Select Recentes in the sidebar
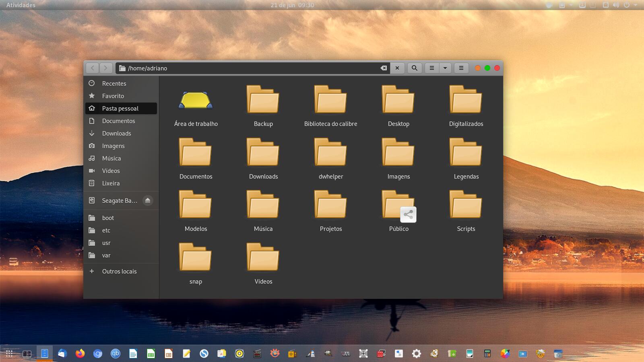This screenshot has width=644, height=362. (114, 84)
